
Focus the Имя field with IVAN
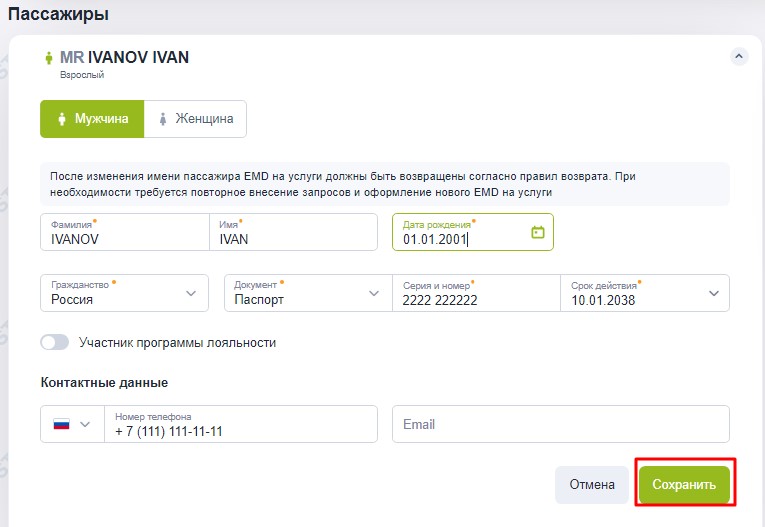(293, 232)
